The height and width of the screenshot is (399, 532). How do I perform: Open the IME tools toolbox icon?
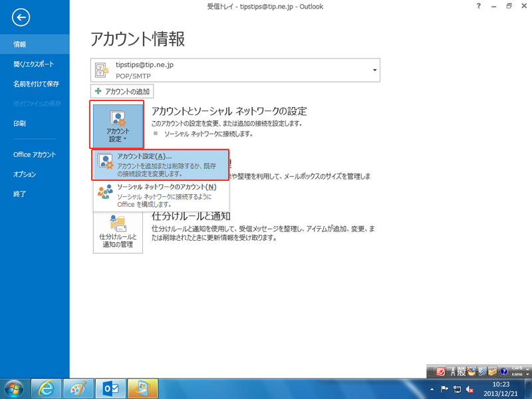tap(493, 372)
